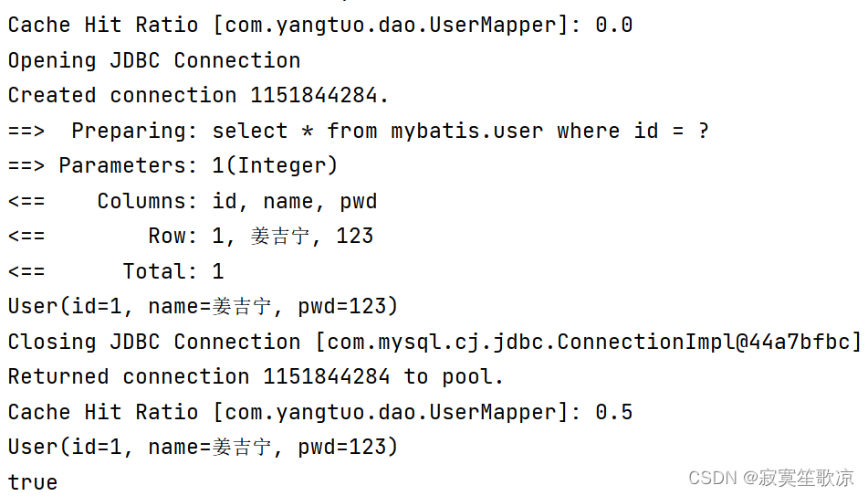Click the mybatis.user table name
The height and width of the screenshot is (496, 868).
click(x=466, y=132)
